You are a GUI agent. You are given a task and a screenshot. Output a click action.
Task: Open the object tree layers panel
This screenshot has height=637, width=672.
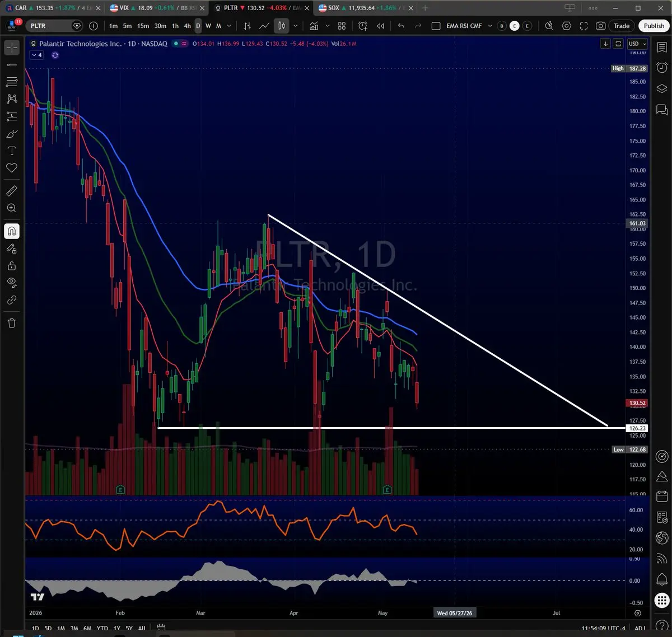point(662,88)
